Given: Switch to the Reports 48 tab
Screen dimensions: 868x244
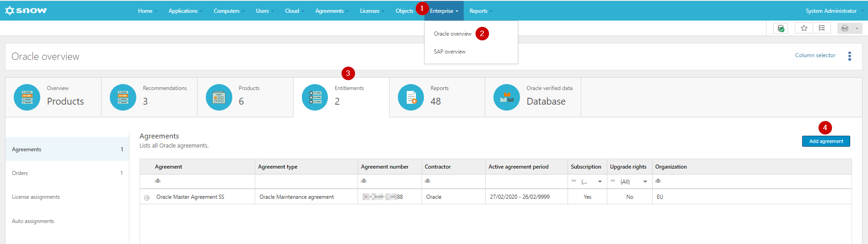Looking at the screenshot, I should click(x=437, y=97).
